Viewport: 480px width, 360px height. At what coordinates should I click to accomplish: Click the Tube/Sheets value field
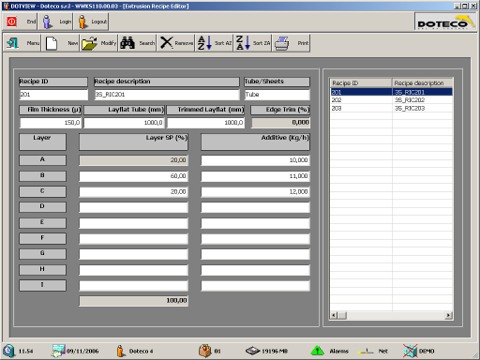(x=277, y=95)
